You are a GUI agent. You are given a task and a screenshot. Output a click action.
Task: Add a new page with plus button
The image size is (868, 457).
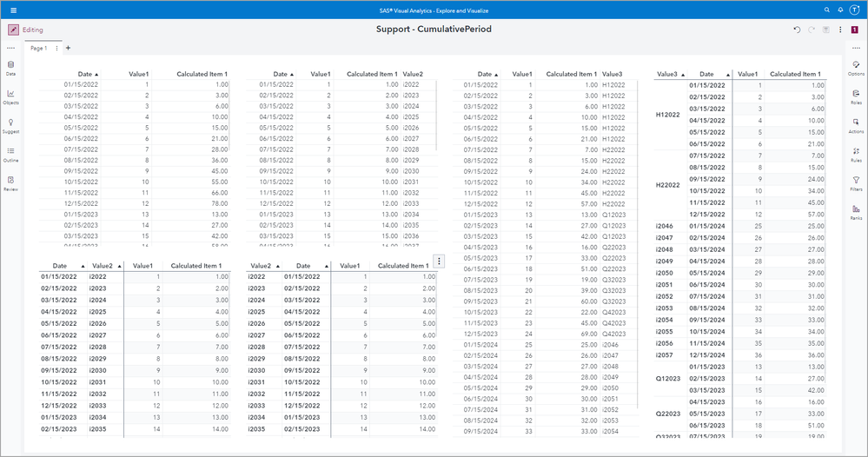69,48
